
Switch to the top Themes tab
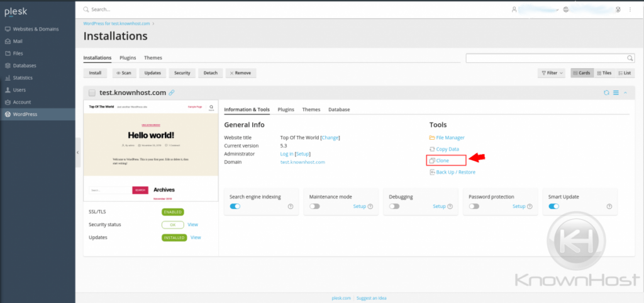(x=153, y=58)
